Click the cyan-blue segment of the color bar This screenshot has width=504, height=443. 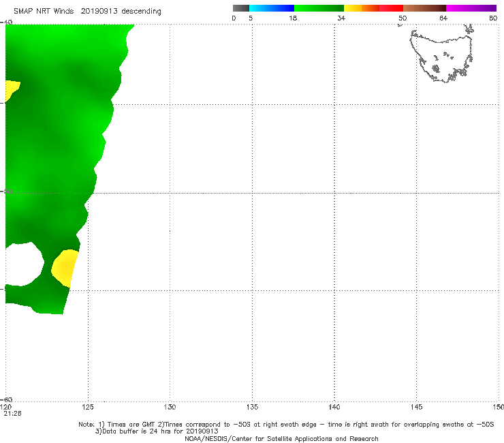[x=272, y=8]
